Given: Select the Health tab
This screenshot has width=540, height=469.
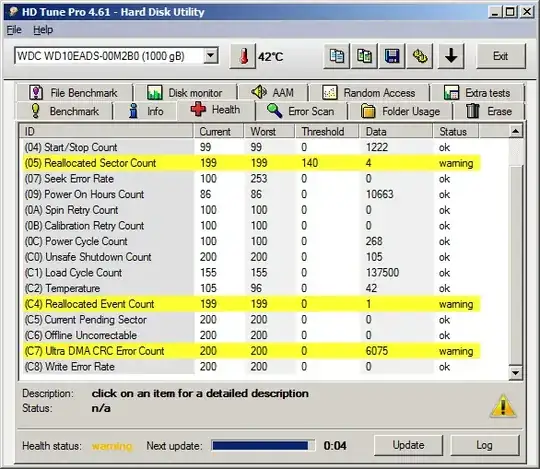Looking at the screenshot, I should 216,110.
